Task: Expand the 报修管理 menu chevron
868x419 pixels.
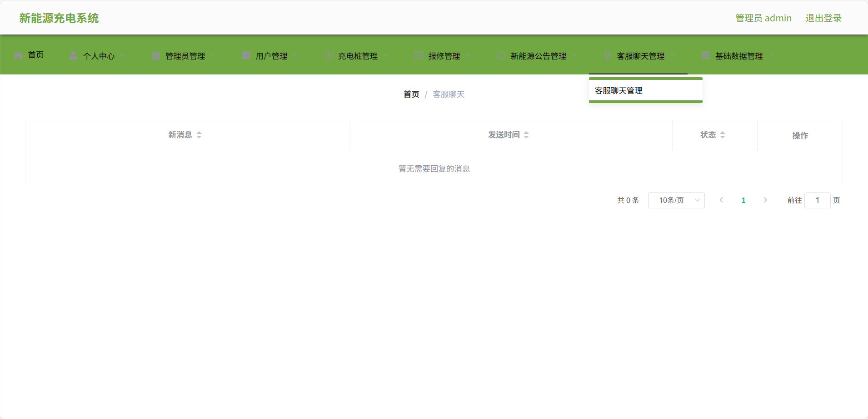Action: tap(468, 55)
